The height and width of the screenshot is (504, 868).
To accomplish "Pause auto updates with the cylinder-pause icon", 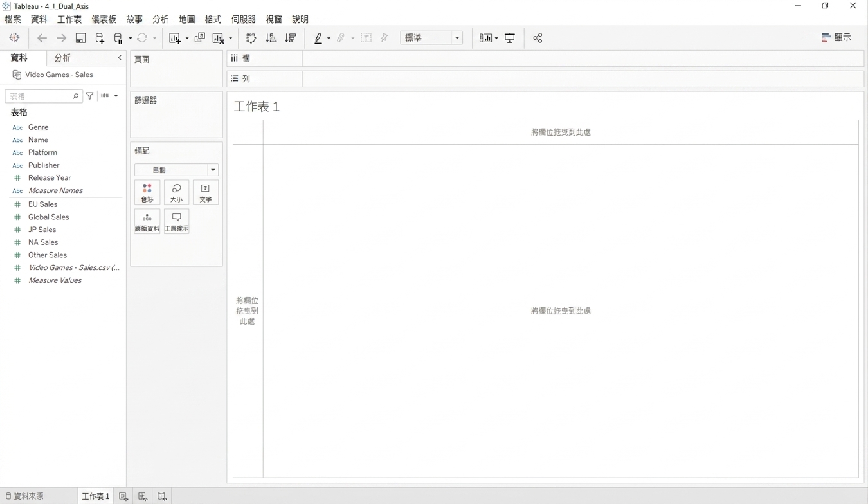I will (118, 39).
